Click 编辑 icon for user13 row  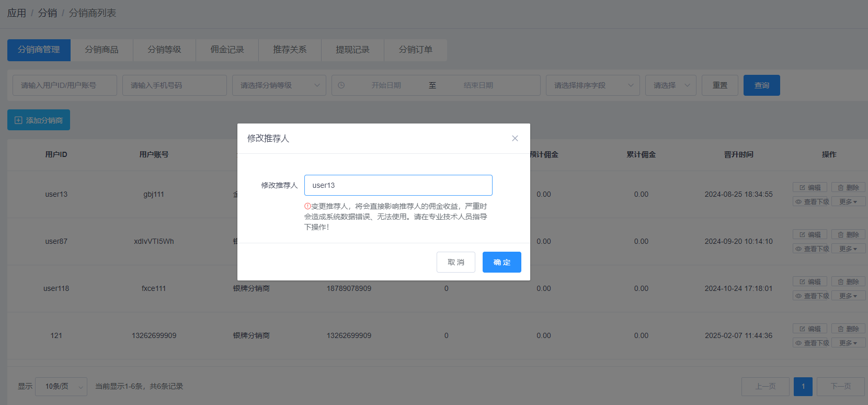803,187
